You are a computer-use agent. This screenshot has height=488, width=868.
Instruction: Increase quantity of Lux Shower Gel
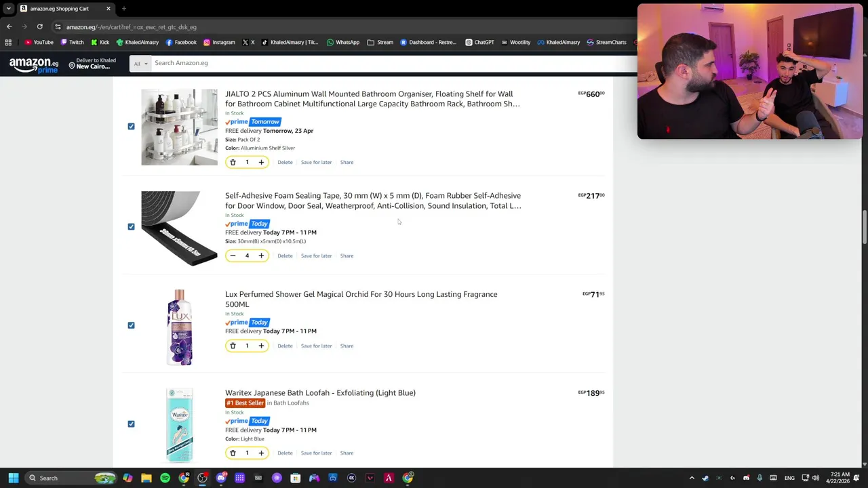click(261, 346)
